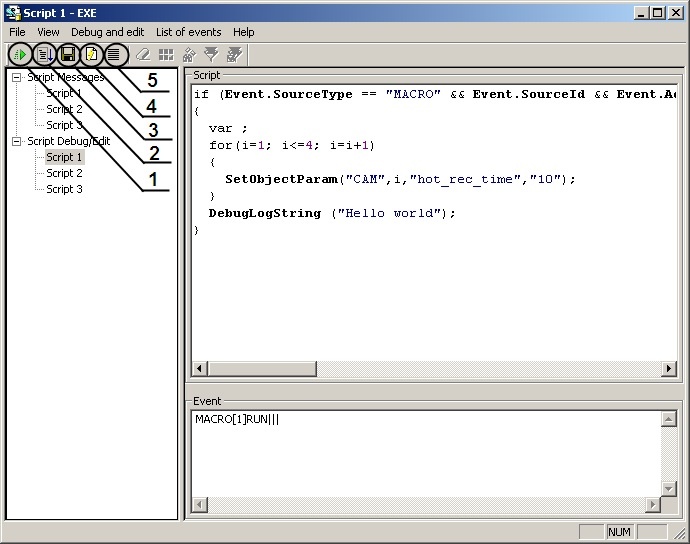
Task: Click the green run script icon
Action: click(19, 54)
